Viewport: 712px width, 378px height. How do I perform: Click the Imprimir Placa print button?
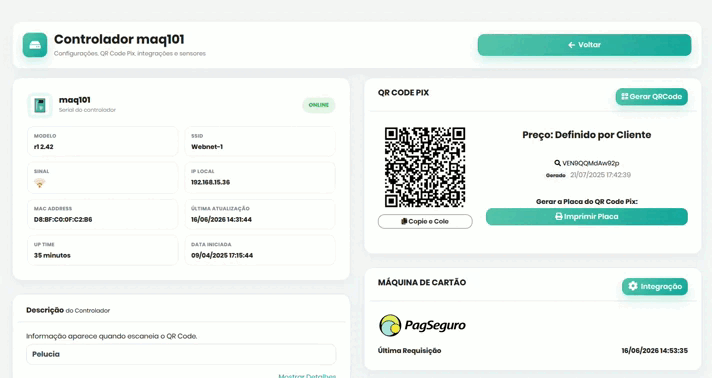pyautogui.click(x=586, y=217)
